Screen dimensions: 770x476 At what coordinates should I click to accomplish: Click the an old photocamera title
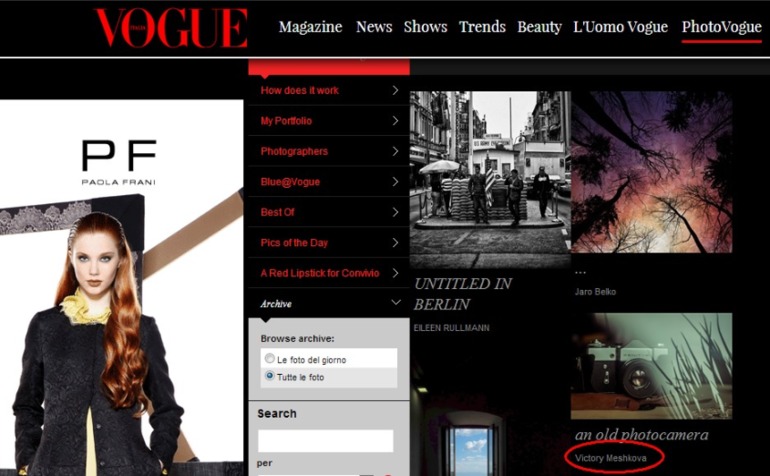pos(642,435)
